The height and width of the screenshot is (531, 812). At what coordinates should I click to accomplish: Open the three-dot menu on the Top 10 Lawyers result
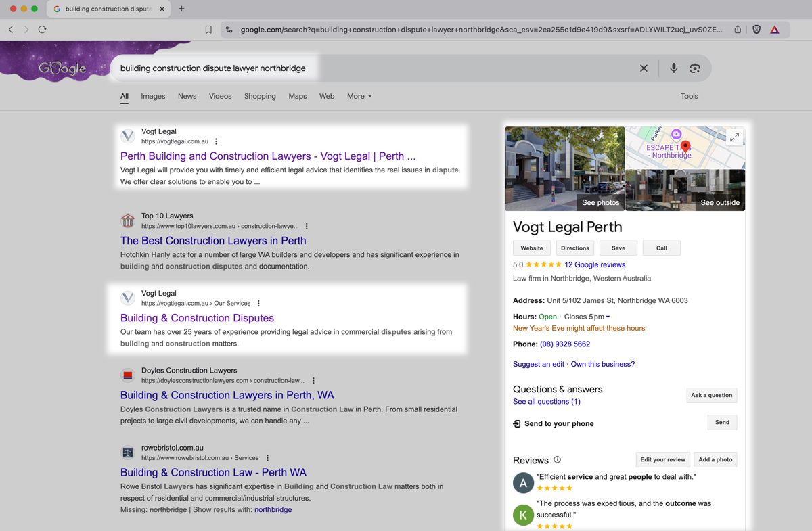pos(307,226)
